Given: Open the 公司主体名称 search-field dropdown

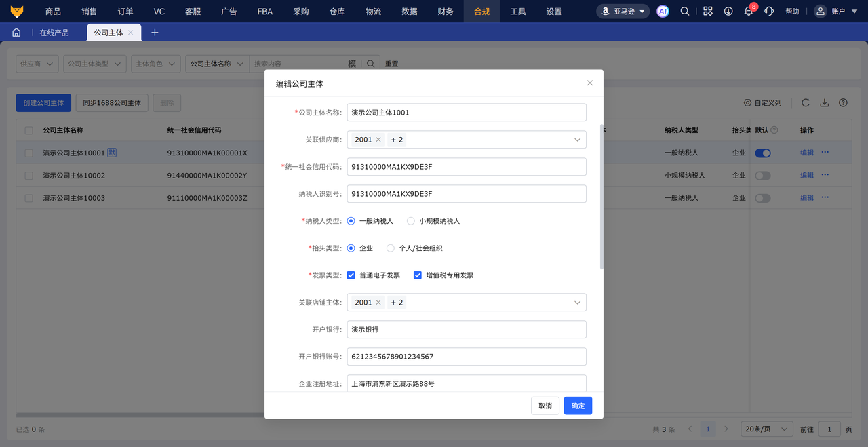Looking at the screenshot, I should pos(217,64).
